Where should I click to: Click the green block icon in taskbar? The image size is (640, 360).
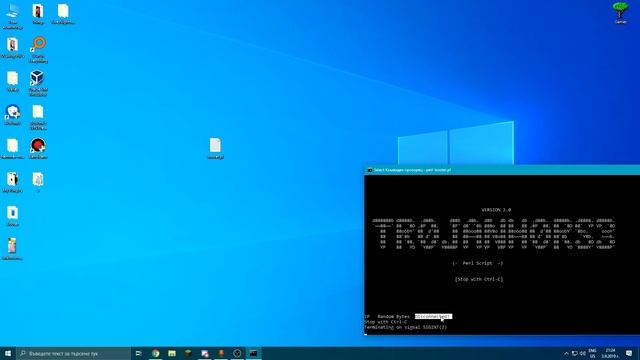point(188,353)
